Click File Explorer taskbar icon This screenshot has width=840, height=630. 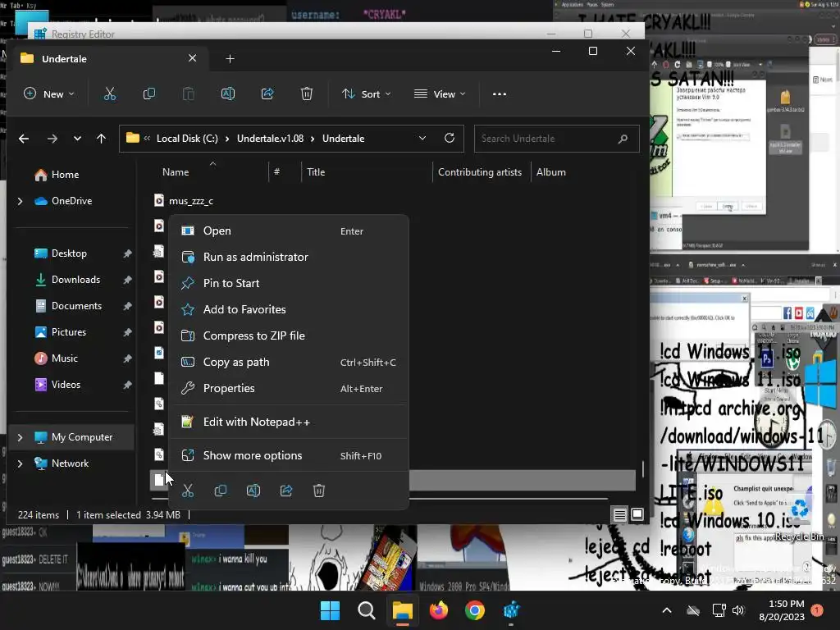[x=402, y=610]
